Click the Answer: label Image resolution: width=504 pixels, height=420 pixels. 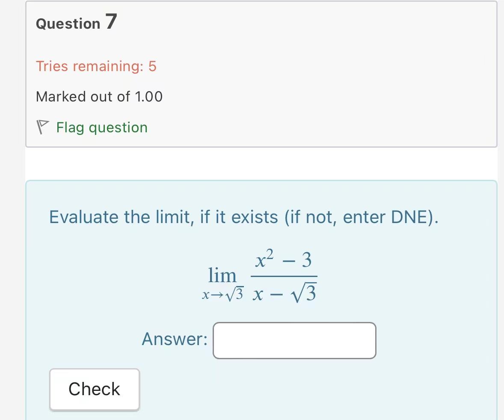[173, 339]
